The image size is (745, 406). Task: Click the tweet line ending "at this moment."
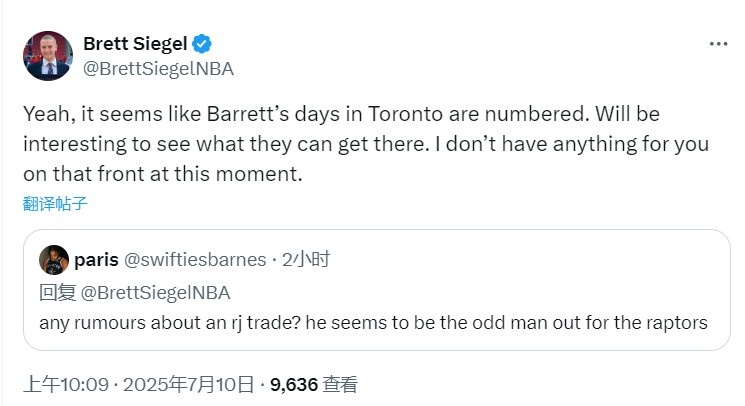point(160,173)
